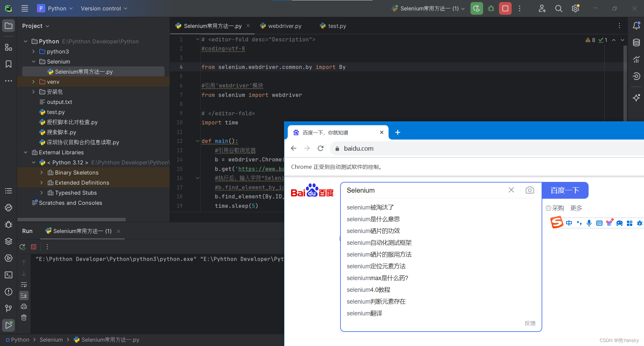Image resolution: width=644 pixels, height=346 pixels.
Task: Open Code With Me user icon
Action: pyautogui.click(x=542, y=8)
